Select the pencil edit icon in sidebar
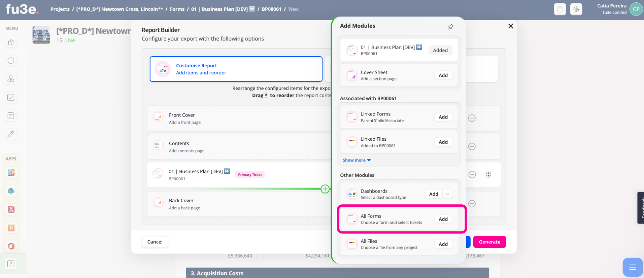 [x=11, y=134]
